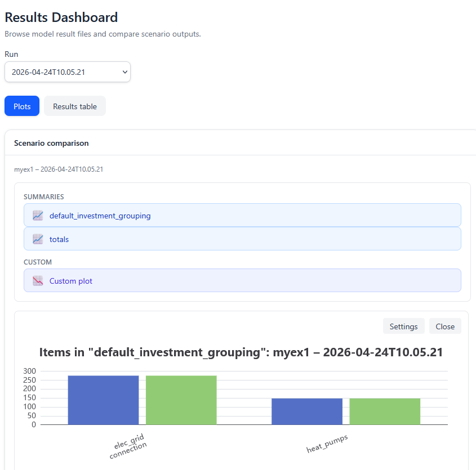Open the Run selection dropdown

[68, 72]
